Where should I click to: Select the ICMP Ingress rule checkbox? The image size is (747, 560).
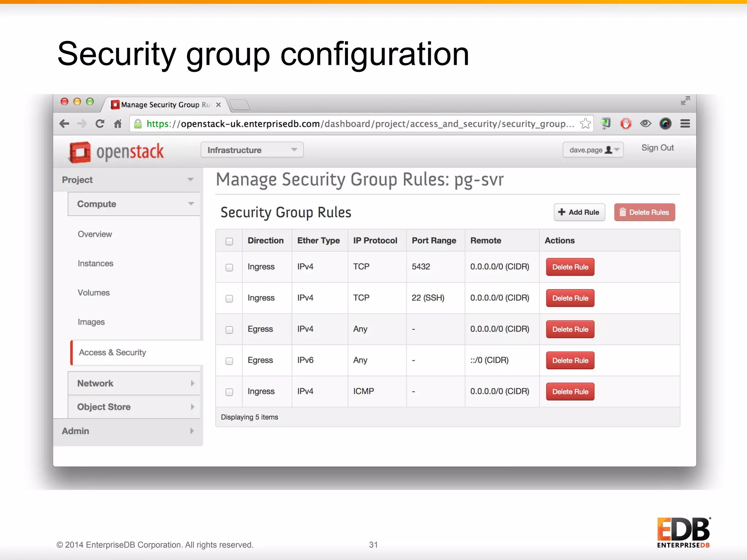pyautogui.click(x=229, y=392)
